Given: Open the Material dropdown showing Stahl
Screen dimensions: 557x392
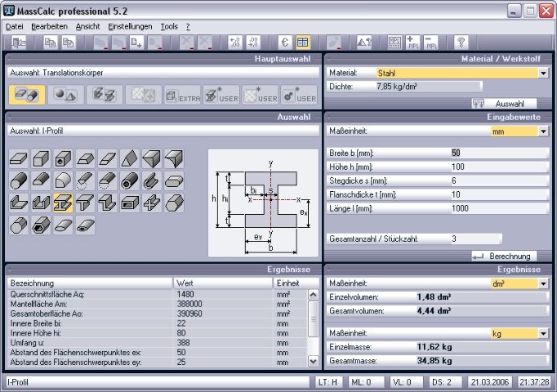Looking at the screenshot, I should [x=543, y=73].
